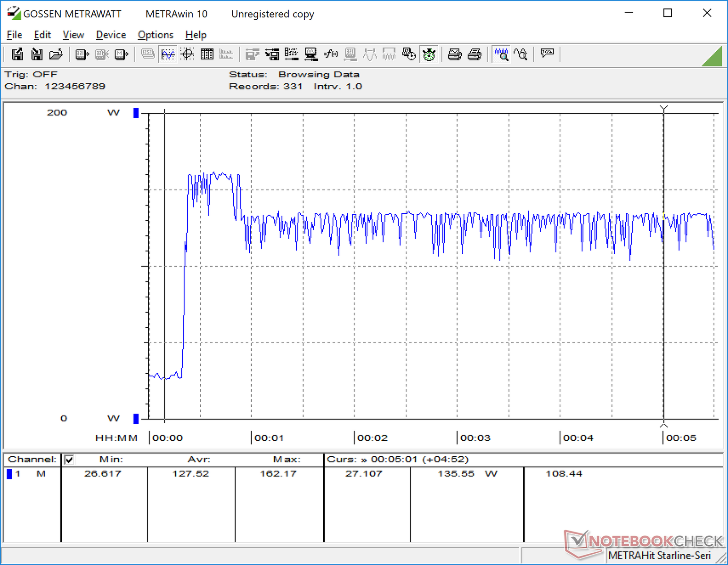Open the File menu

pos(14,35)
